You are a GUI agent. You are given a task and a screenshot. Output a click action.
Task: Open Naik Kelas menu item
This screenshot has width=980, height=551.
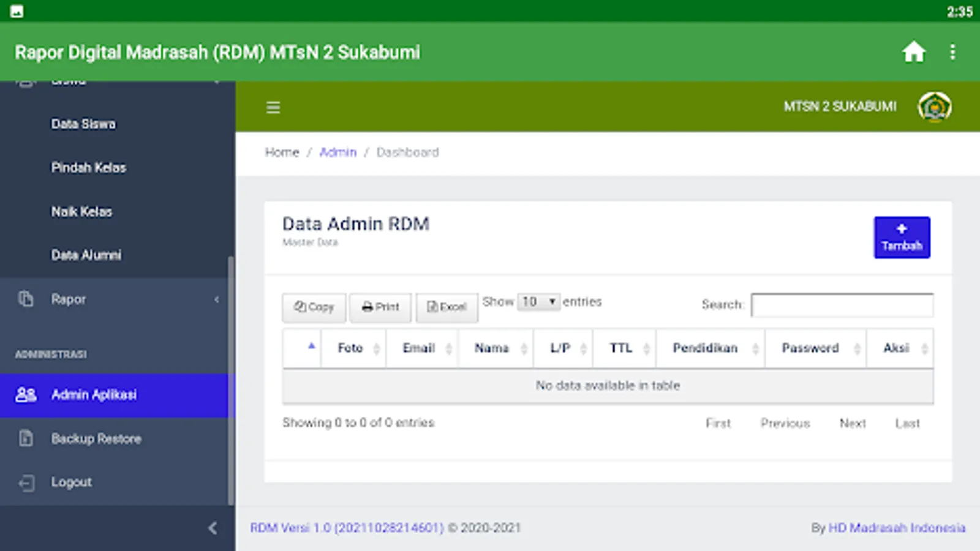pyautogui.click(x=81, y=212)
